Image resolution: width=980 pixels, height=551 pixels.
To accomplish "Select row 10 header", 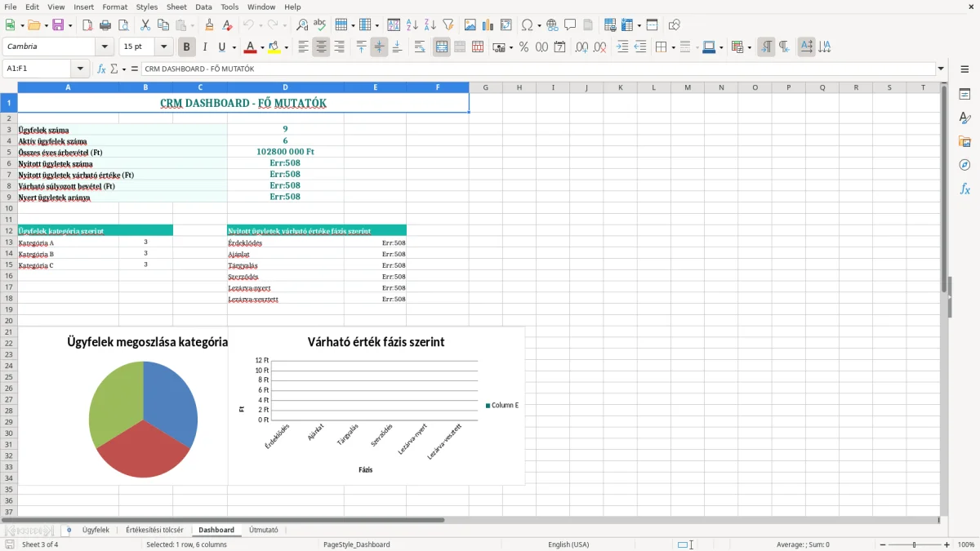I will [8, 208].
